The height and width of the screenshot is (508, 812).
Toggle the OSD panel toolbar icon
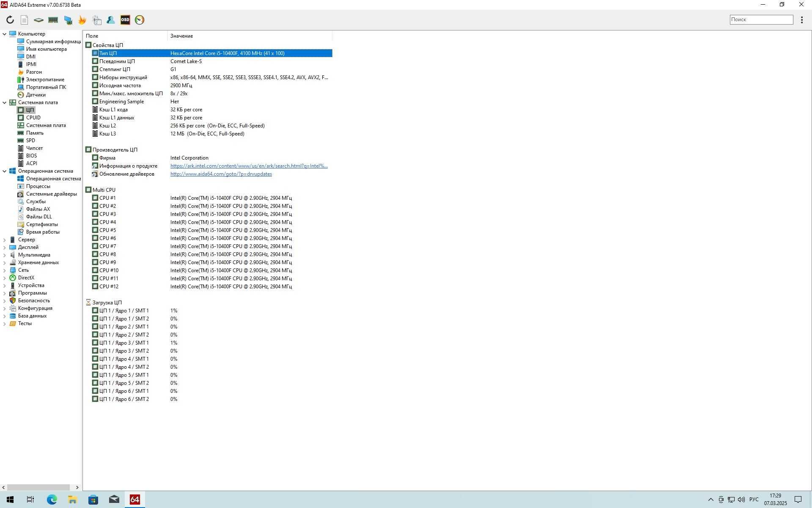(x=125, y=20)
